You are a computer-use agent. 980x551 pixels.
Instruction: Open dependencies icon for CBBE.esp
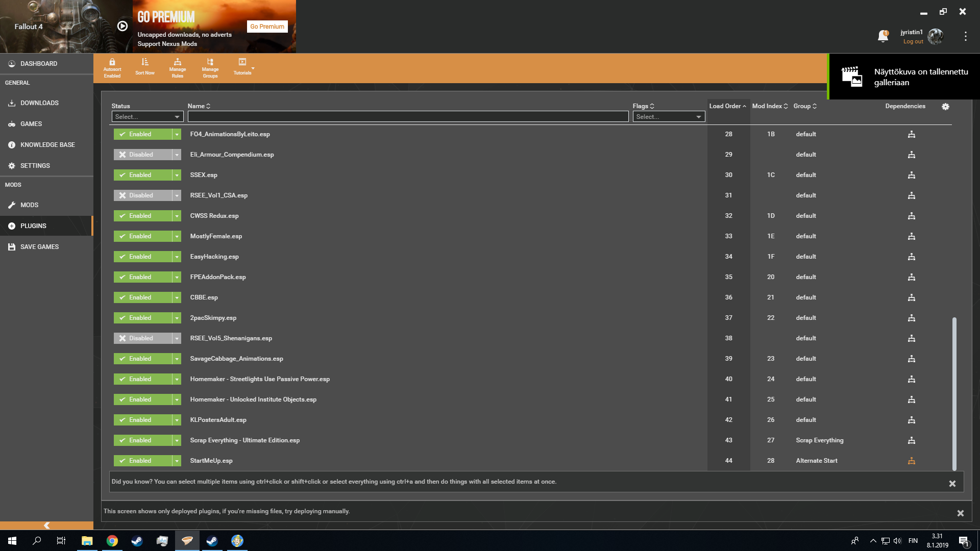click(x=912, y=297)
